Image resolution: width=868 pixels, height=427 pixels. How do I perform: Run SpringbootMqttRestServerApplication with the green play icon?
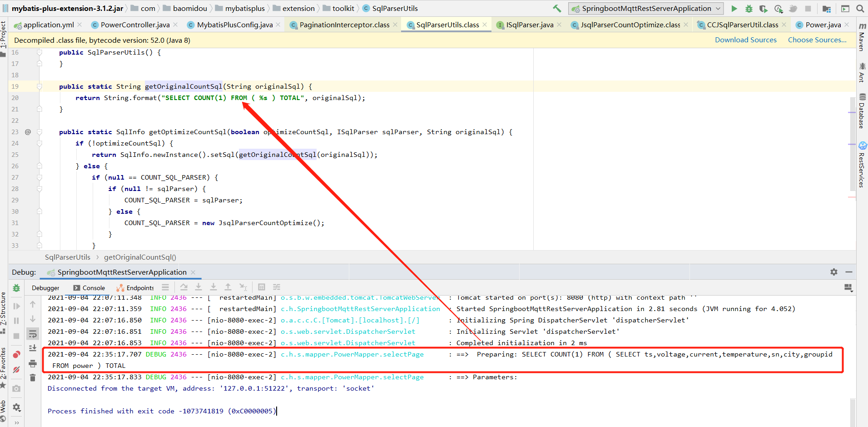tap(734, 8)
